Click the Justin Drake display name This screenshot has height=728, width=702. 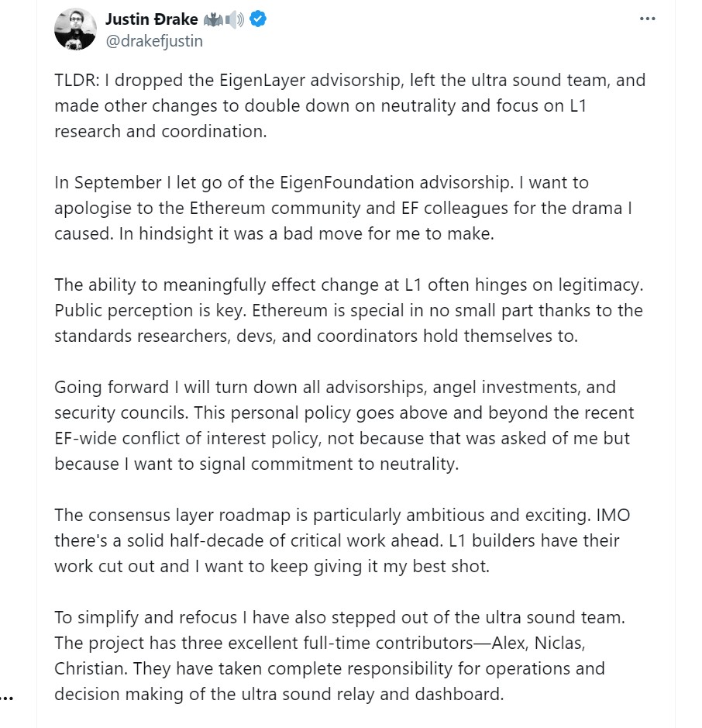point(151,19)
